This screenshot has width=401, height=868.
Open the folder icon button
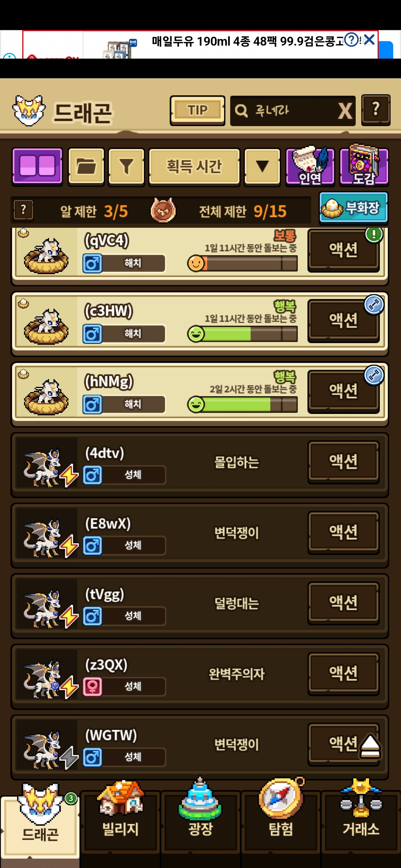coord(86,166)
